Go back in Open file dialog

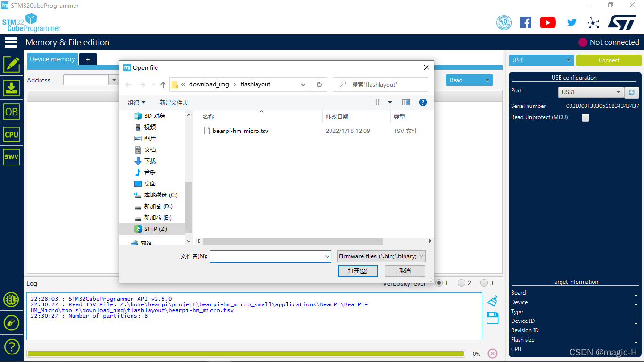click(x=128, y=85)
